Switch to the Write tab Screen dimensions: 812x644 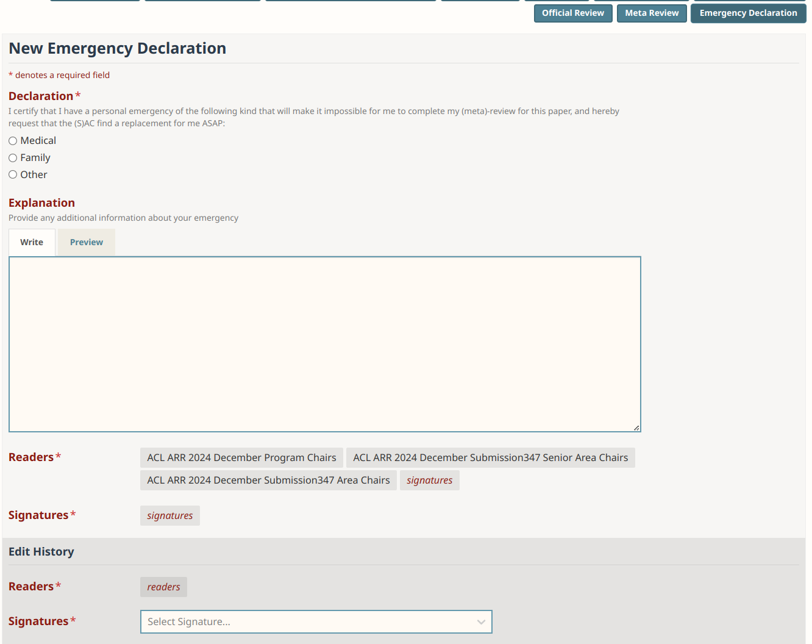(32, 242)
